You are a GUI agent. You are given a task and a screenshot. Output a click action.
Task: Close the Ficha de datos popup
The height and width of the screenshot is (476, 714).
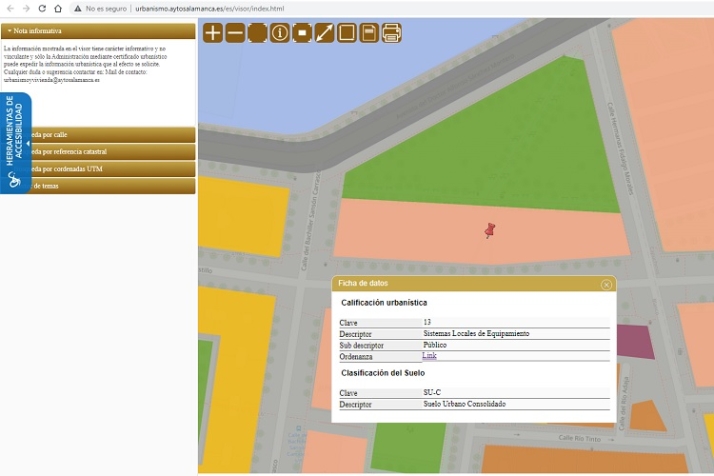[606, 284]
